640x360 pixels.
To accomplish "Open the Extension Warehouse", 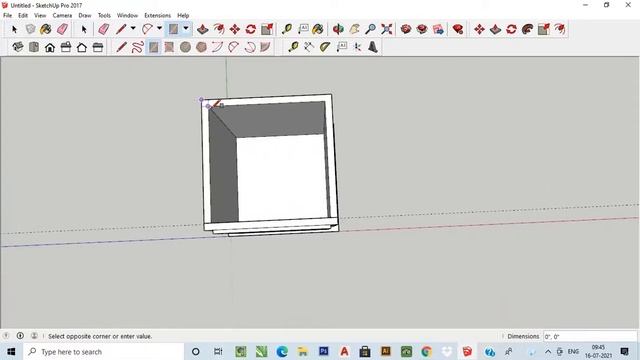I will point(422,29).
